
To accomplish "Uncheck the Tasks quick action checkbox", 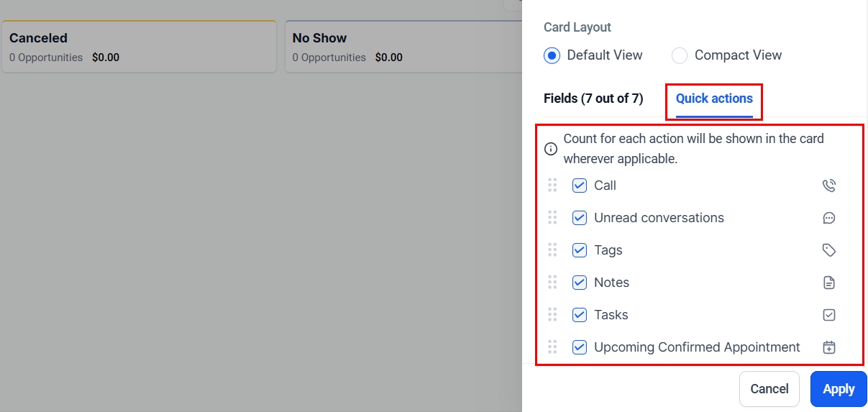I will tap(580, 315).
